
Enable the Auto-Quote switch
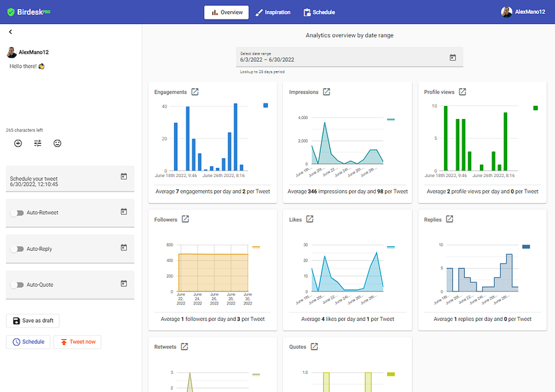(16, 285)
